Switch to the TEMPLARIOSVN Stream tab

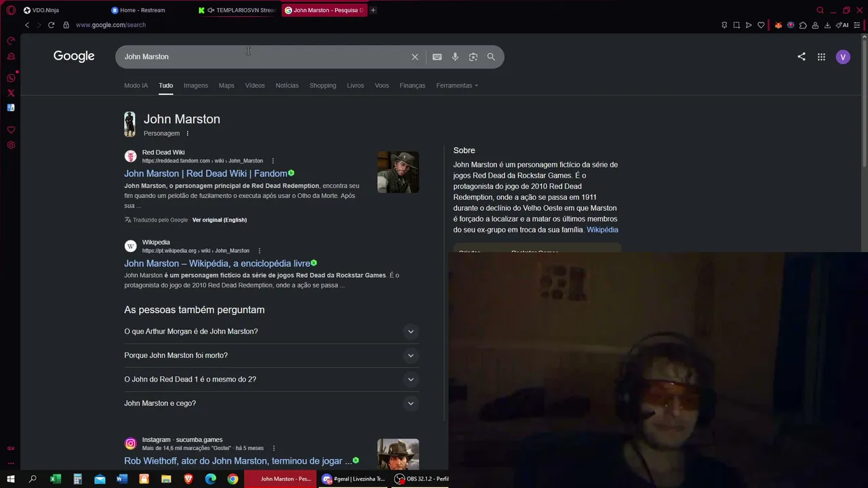[x=237, y=10]
